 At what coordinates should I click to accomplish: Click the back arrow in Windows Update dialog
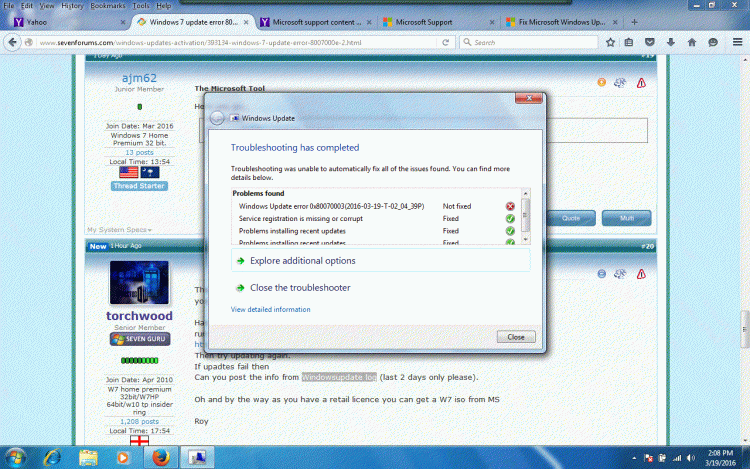[x=217, y=118]
